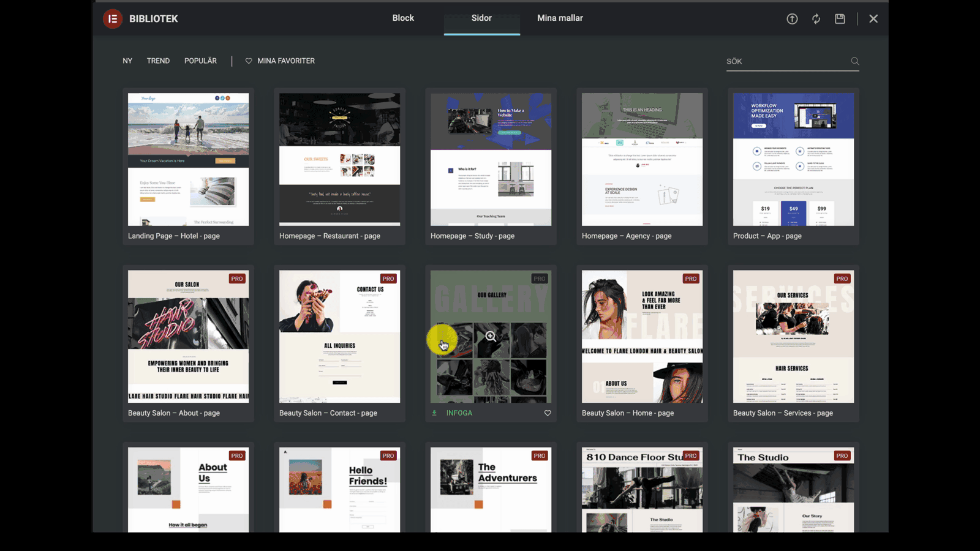980x551 pixels.
Task: Click the download arrow icon beside INFOGA
Action: point(434,413)
